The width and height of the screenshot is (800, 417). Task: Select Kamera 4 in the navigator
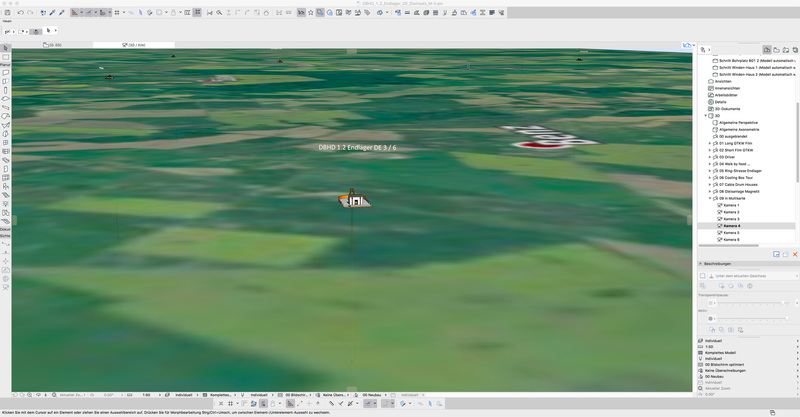tap(731, 226)
